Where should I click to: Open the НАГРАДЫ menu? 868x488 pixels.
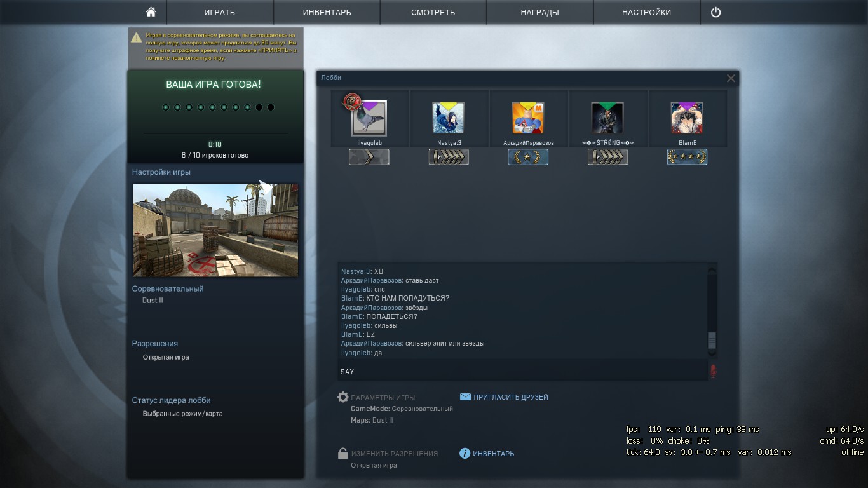coord(540,12)
